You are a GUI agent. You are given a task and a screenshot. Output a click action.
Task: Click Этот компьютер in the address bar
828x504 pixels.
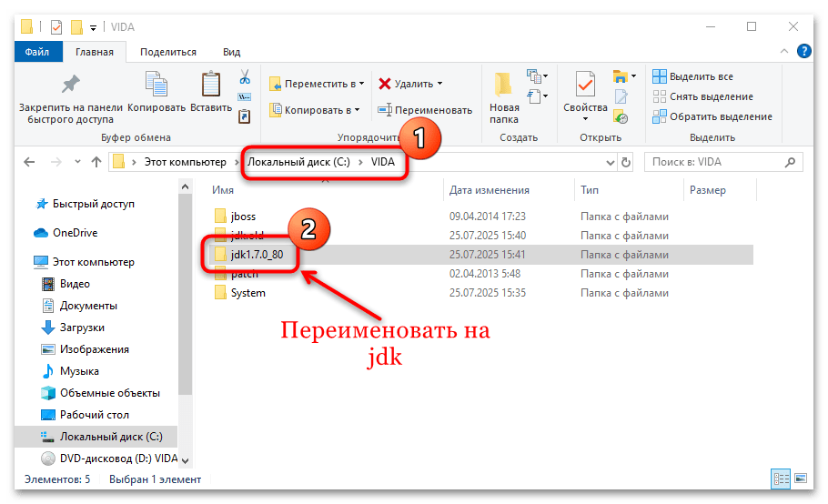coord(186,162)
